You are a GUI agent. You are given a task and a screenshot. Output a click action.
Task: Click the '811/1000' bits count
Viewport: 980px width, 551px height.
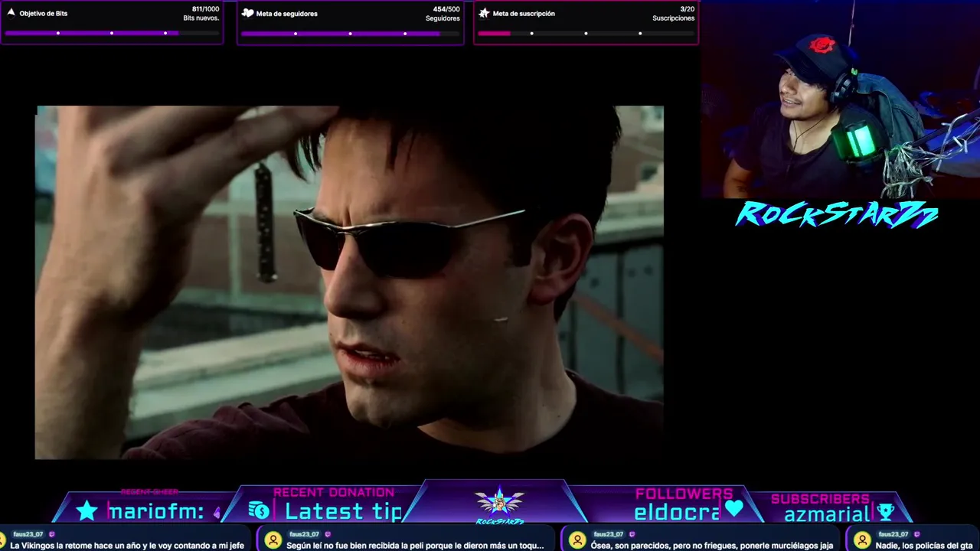tap(205, 9)
